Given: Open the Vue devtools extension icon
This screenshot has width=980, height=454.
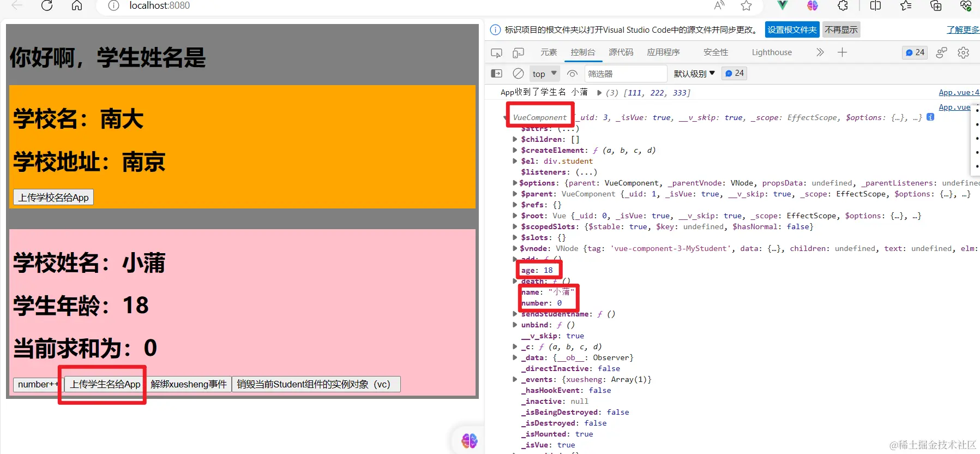Looking at the screenshot, I should point(783,5).
